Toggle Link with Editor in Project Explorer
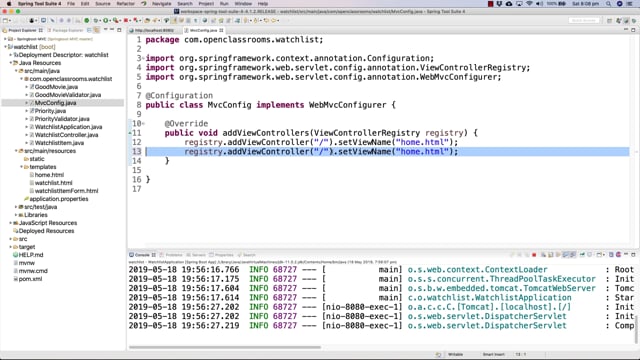The image size is (640, 360). pos(96,30)
